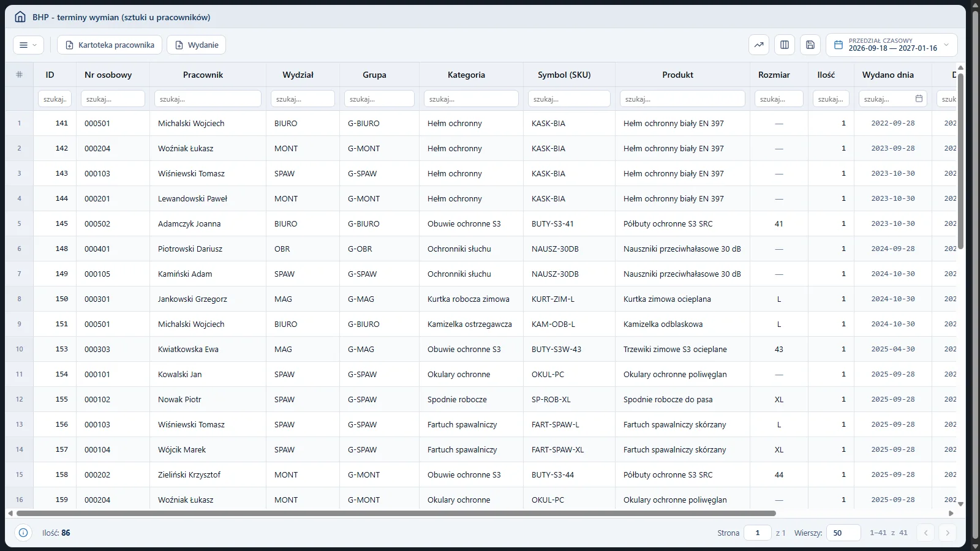Focus the Produkt search filter field
Viewport: 980px width, 551px height.
[x=683, y=99]
